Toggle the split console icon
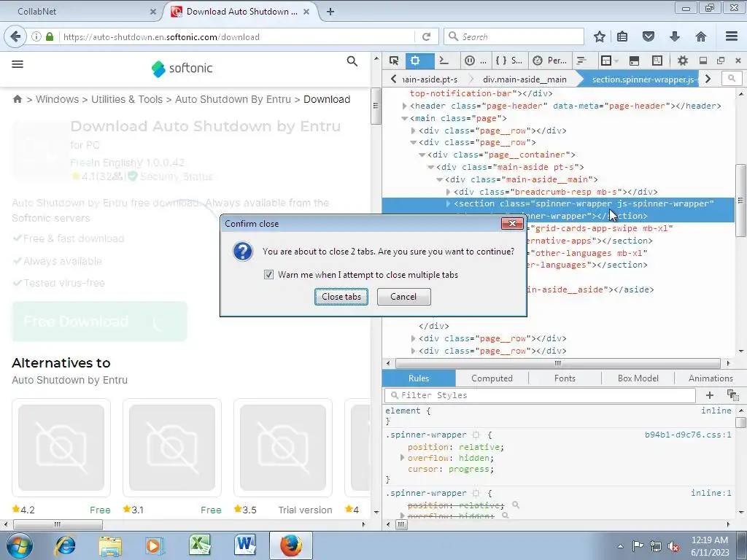 click(634, 61)
